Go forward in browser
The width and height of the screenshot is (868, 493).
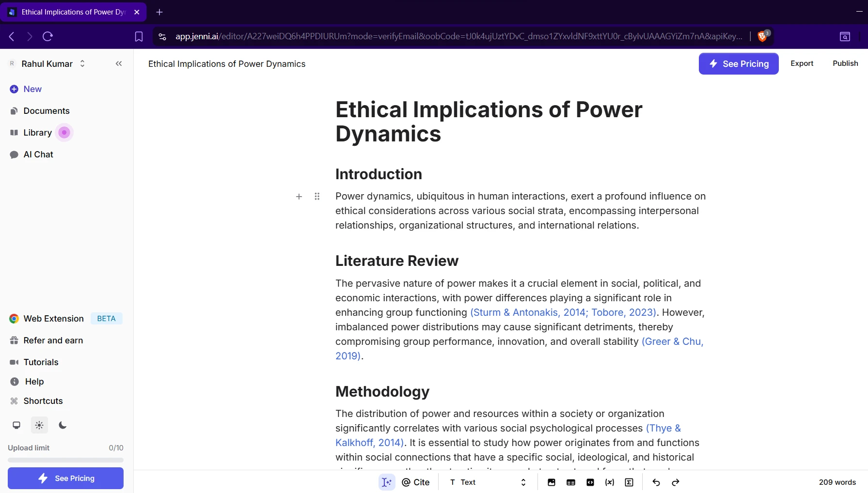(x=30, y=36)
